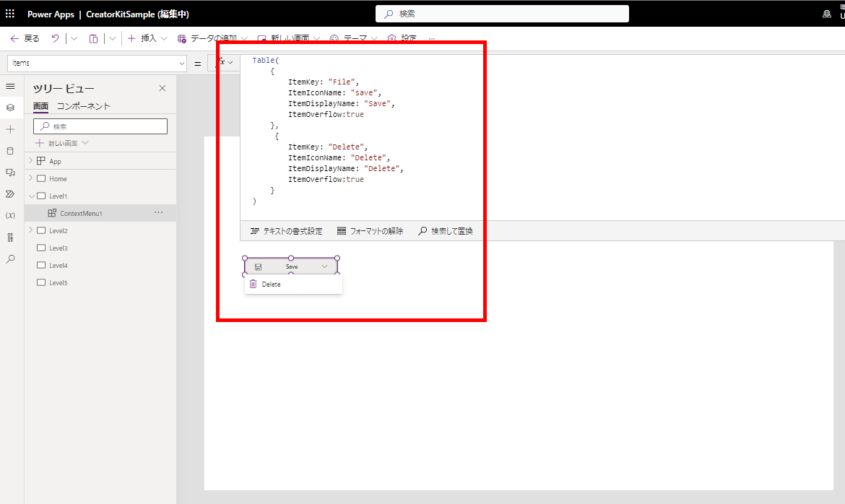Click the search field inside Tree view
This screenshot has height=504, width=845.
[x=100, y=126]
